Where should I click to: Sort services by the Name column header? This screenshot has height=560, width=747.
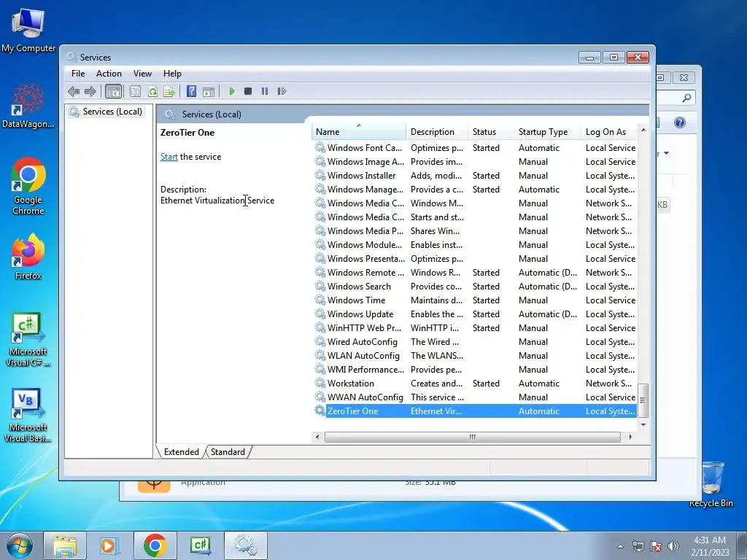point(359,132)
